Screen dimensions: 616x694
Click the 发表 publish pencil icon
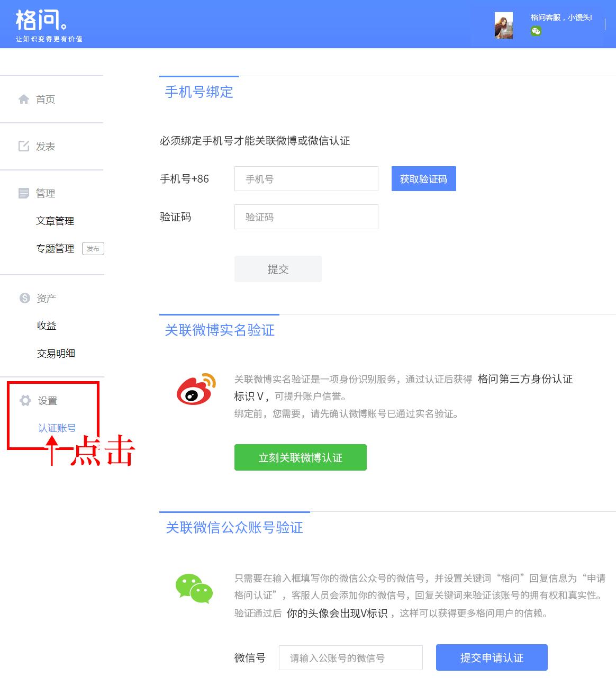coord(23,146)
